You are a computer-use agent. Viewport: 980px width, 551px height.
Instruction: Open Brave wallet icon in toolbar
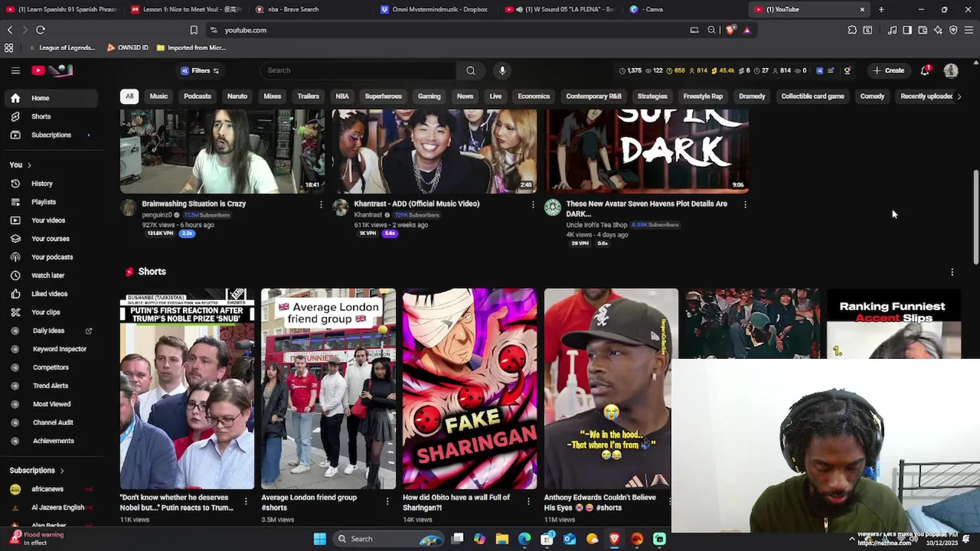tap(923, 30)
